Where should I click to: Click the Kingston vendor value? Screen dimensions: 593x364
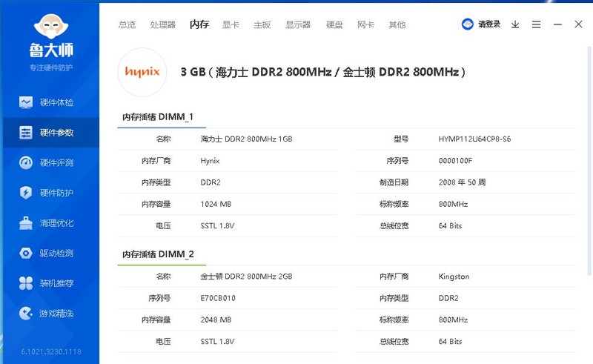point(454,277)
